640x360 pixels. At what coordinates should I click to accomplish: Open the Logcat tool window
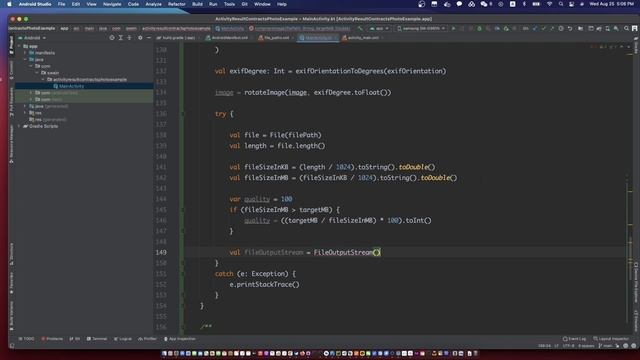tap(122, 339)
